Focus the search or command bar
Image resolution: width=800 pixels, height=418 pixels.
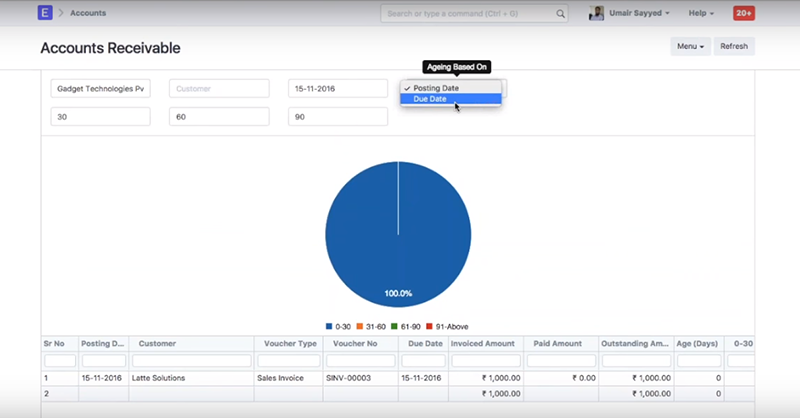pyautogui.click(x=468, y=14)
